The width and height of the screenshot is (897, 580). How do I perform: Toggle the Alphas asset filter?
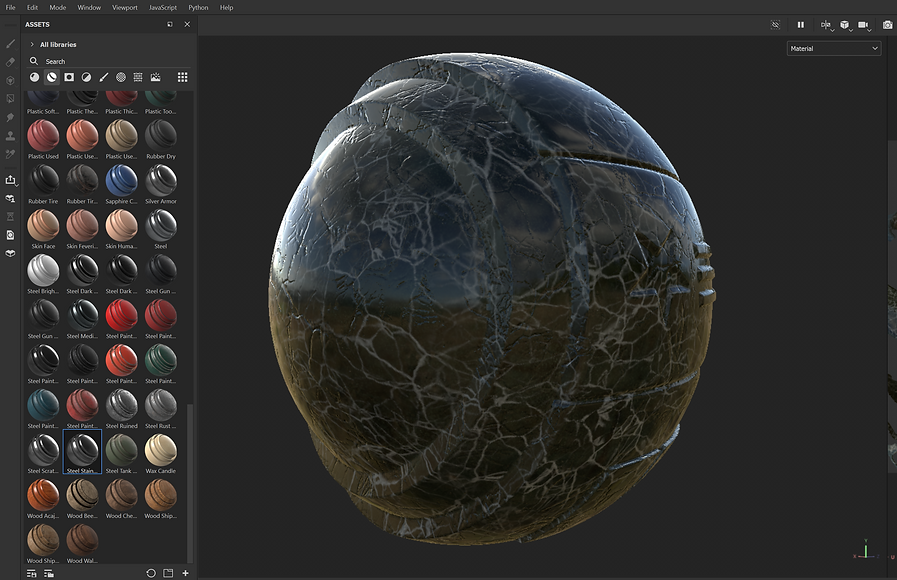click(121, 77)
